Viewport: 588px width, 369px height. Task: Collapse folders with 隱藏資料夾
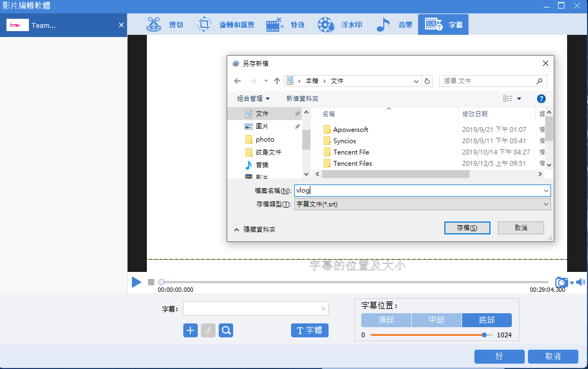255,230
